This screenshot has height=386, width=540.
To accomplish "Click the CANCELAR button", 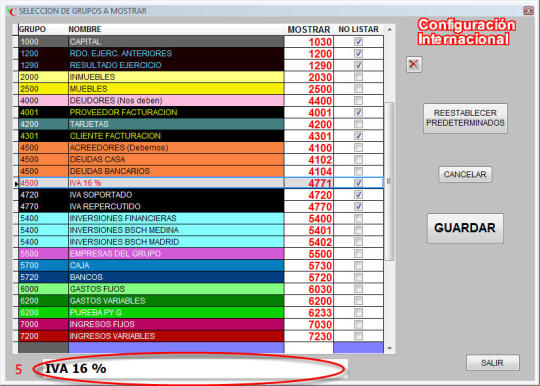I will coord(465,174).
